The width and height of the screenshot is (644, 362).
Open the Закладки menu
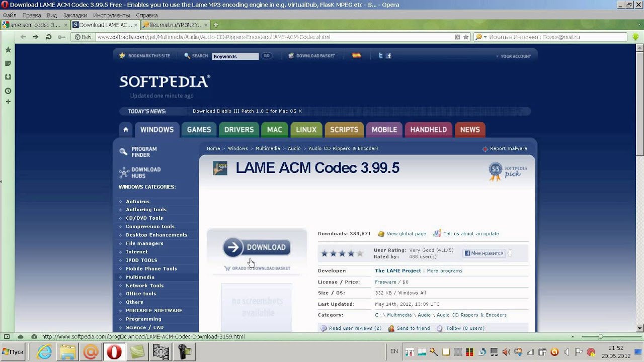75,15
